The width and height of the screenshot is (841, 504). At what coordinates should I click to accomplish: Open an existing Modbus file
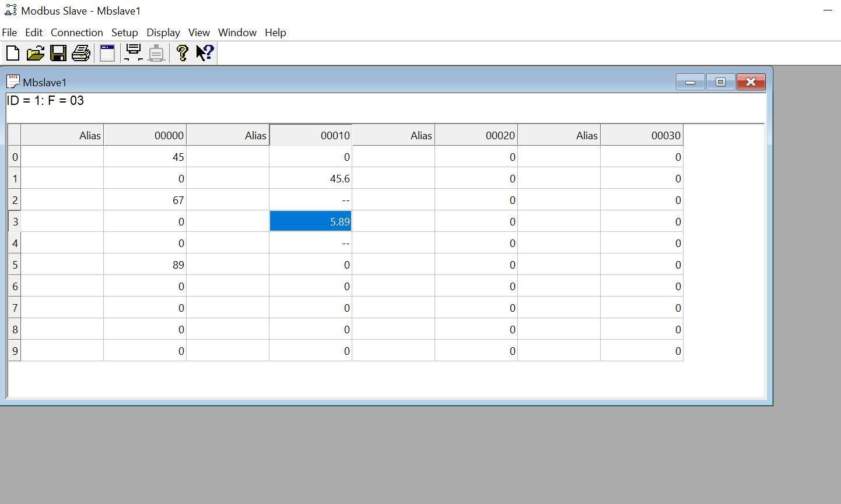pos(36,53)
